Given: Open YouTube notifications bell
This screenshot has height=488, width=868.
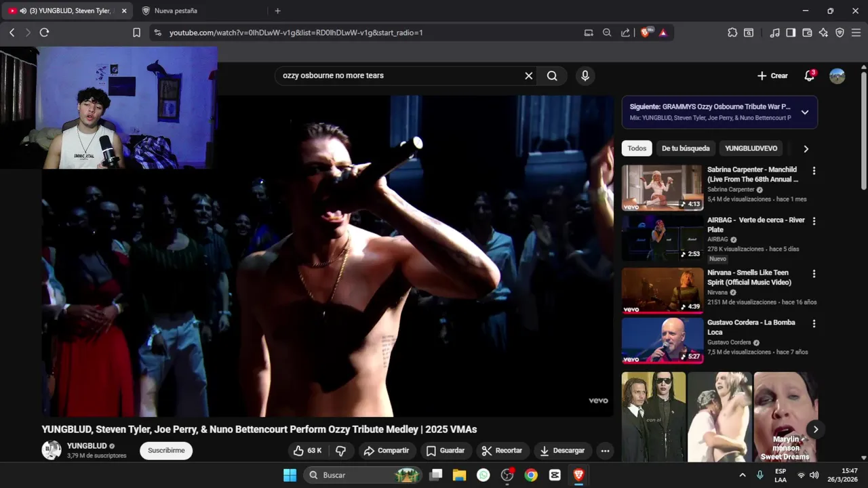Looking at the screenshot, I should (809, 76).
